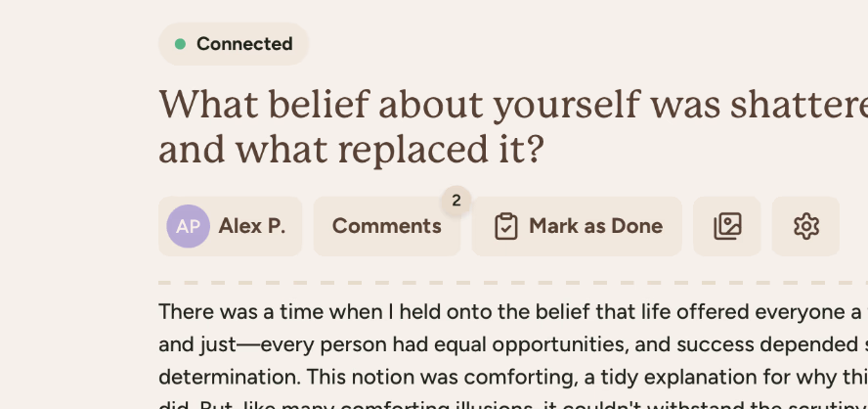Open settings via the gear icon

pos(805,226)
